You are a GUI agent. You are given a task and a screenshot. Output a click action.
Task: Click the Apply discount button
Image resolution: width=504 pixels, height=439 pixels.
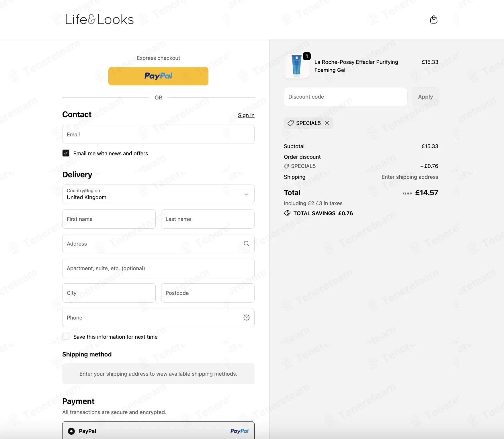[x=425, y=97]
